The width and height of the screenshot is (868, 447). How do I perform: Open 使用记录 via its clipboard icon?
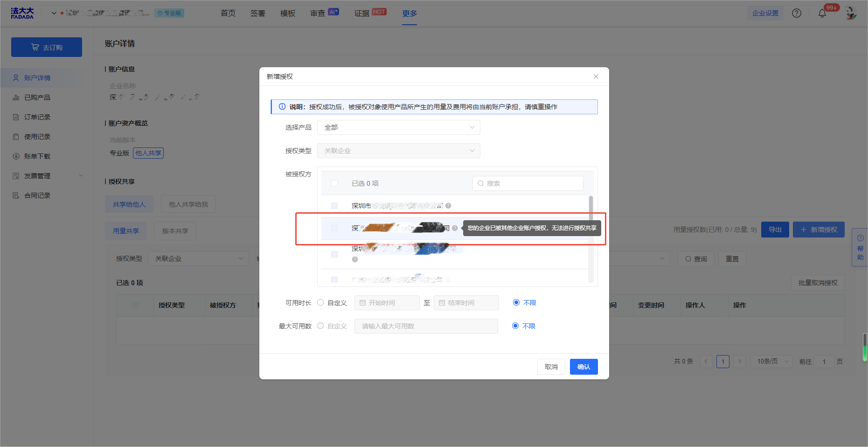click(x=16, y=137)
